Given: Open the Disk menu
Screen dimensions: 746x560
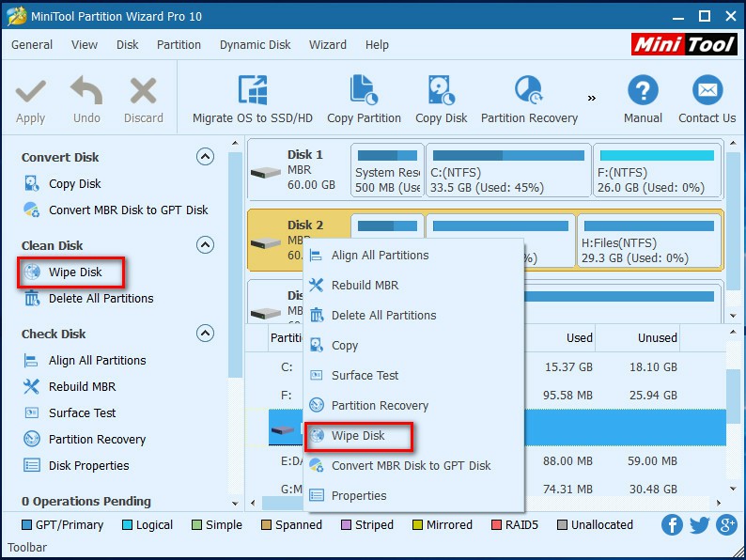Looking at the screenshot, I should point(128,45).
